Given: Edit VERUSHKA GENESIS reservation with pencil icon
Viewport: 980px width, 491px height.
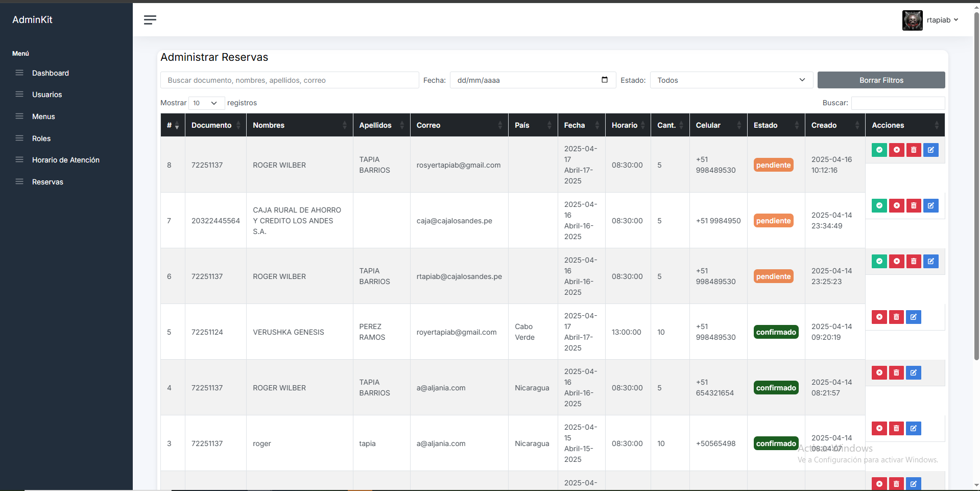Looking at the screenshot, I should coord(913,317).
